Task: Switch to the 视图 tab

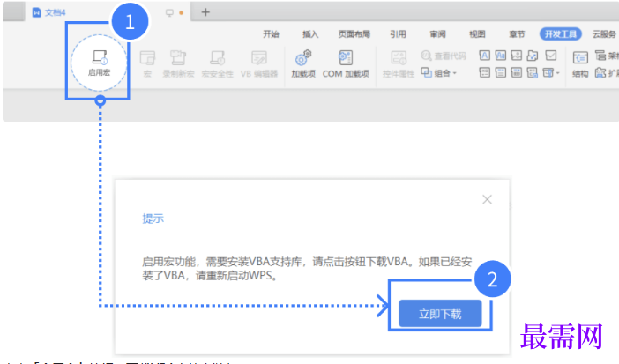Action: [477, 34]
